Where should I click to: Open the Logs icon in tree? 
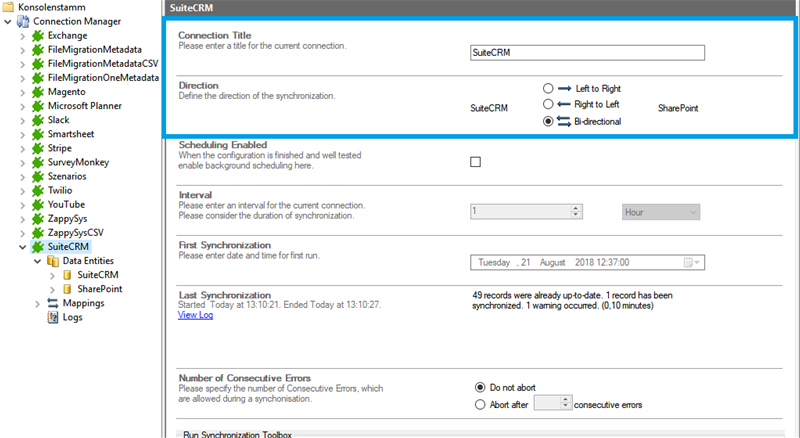[54, 317]
